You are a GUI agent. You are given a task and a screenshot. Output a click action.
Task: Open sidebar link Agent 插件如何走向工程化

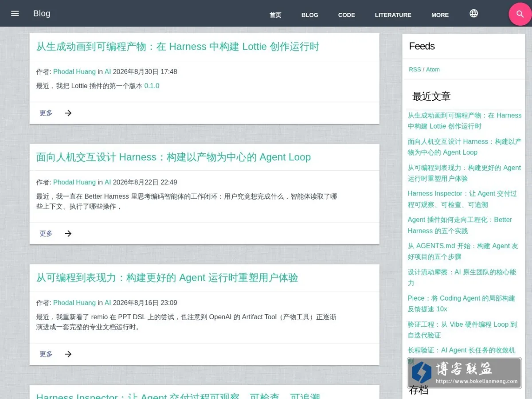coord(460,225)
